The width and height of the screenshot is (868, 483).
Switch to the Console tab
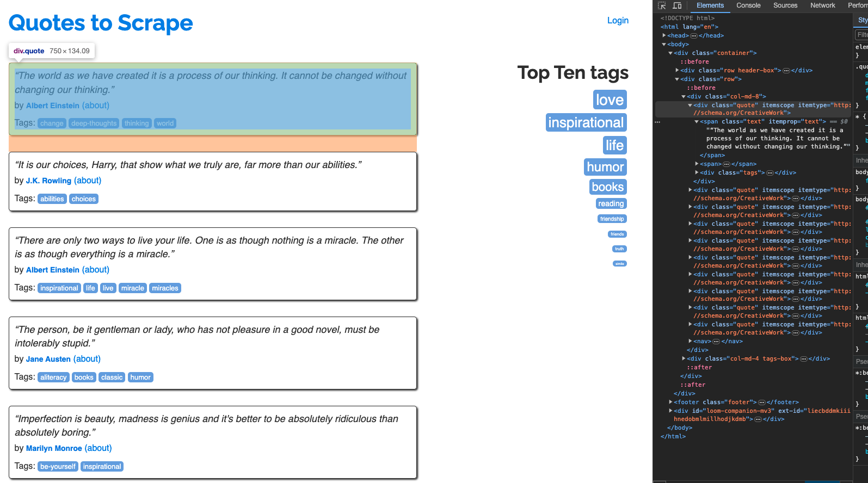click(748, 5)
